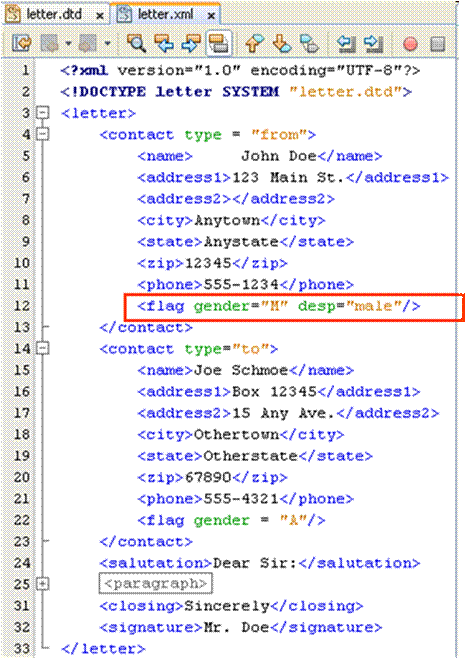Collapse the letter element fold
466x659 pixels.
pyautogui.click(x=42, y=113)
